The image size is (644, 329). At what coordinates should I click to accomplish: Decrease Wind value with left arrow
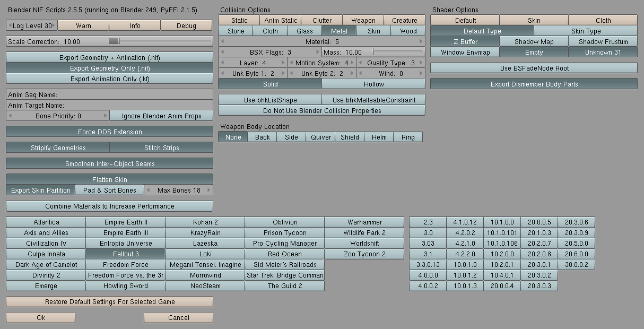point(360,73)
